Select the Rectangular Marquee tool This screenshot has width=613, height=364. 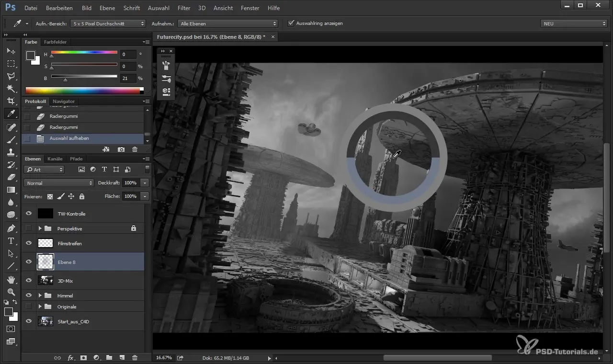(x=11, y=63)
